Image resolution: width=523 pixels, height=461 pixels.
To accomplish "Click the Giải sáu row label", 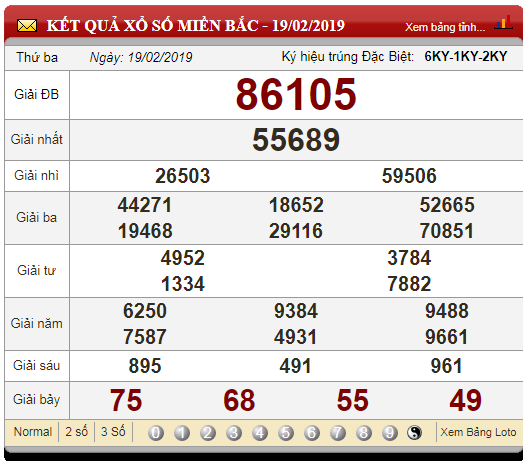I will tap(36, 366).
